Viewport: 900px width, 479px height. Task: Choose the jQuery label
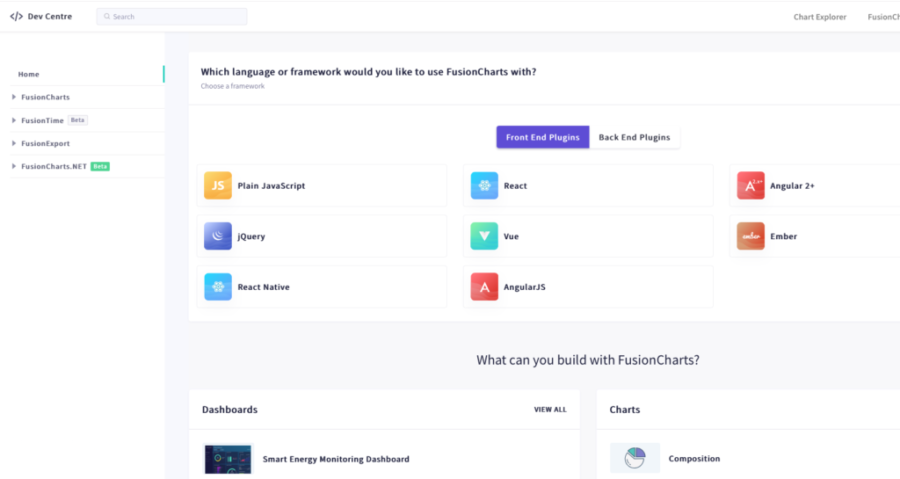coord(251,236)
